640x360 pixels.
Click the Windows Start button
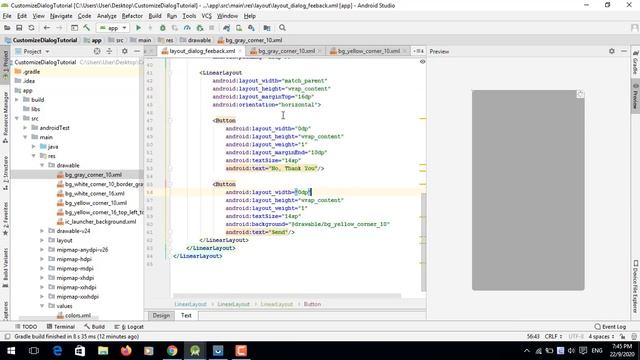pos(11,351)
